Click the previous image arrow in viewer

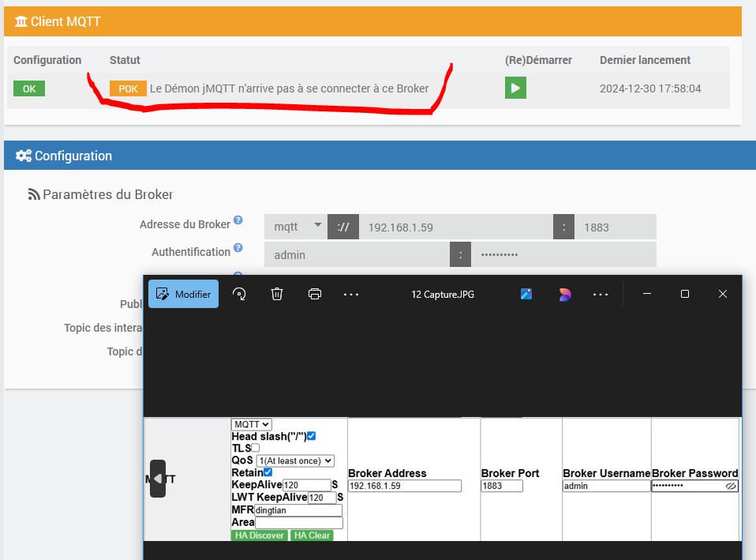[x=158, y=479]
